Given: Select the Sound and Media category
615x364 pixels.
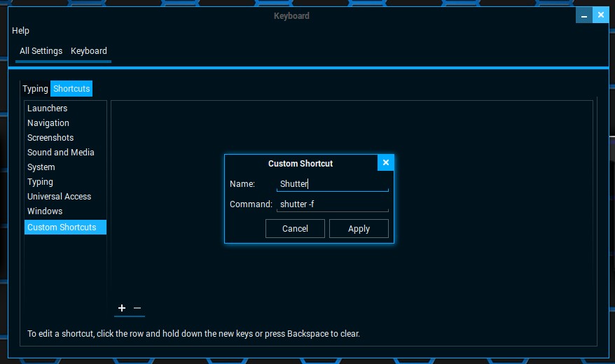Looking at the screenshot, I should [x=61, y=153].
